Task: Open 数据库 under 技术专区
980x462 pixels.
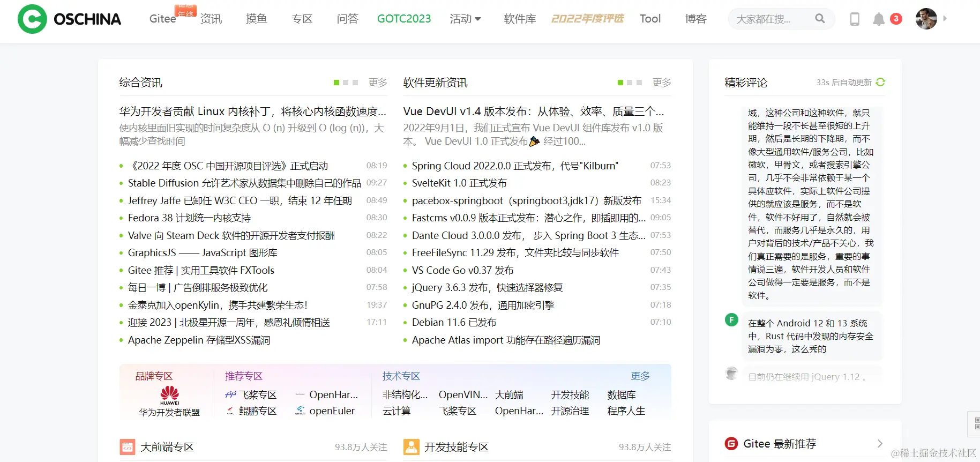Action: pyautogui.click(x=622, y=395)
